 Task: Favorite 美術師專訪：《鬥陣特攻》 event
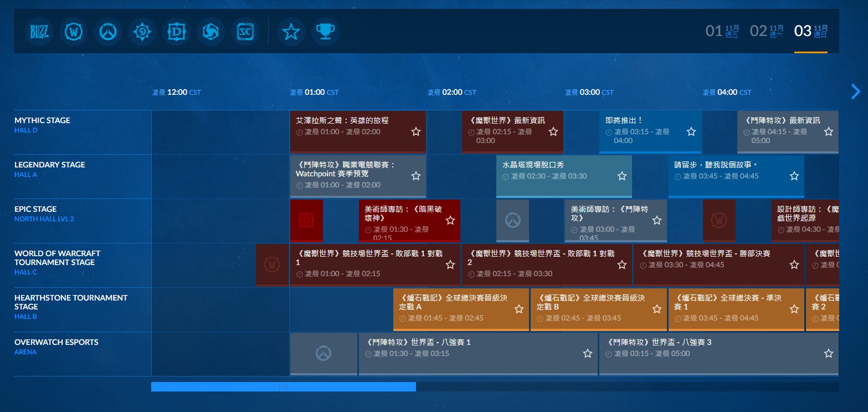point(657,220)
